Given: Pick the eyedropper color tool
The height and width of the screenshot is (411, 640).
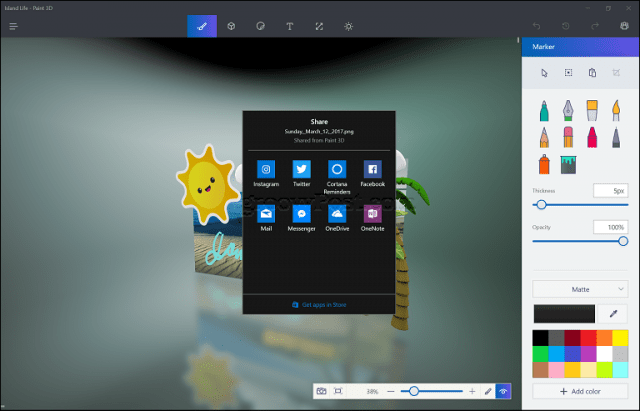Looking at the screenshot, I should pos(613,313).
